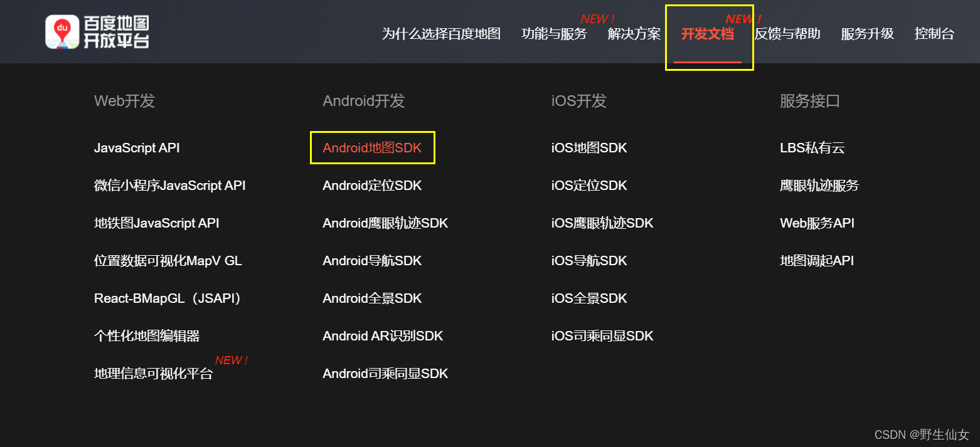Select 解决方案 in the top navigation
Viewport: 980px width, 447px height.
click(x=634, y=34)
